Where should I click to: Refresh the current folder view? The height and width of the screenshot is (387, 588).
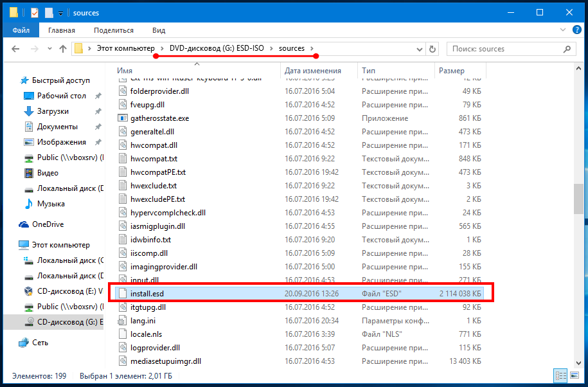(x=432, y=49)
